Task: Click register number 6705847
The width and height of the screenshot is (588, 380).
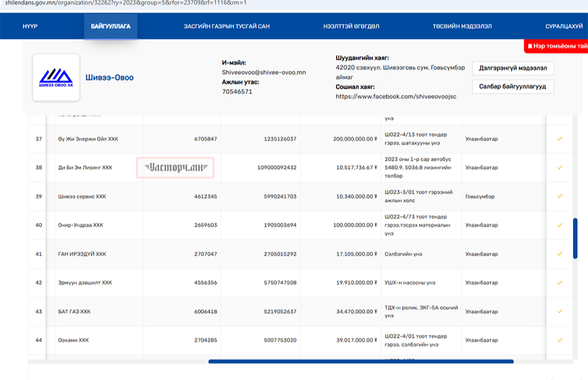Action: (x=205, y=139)
